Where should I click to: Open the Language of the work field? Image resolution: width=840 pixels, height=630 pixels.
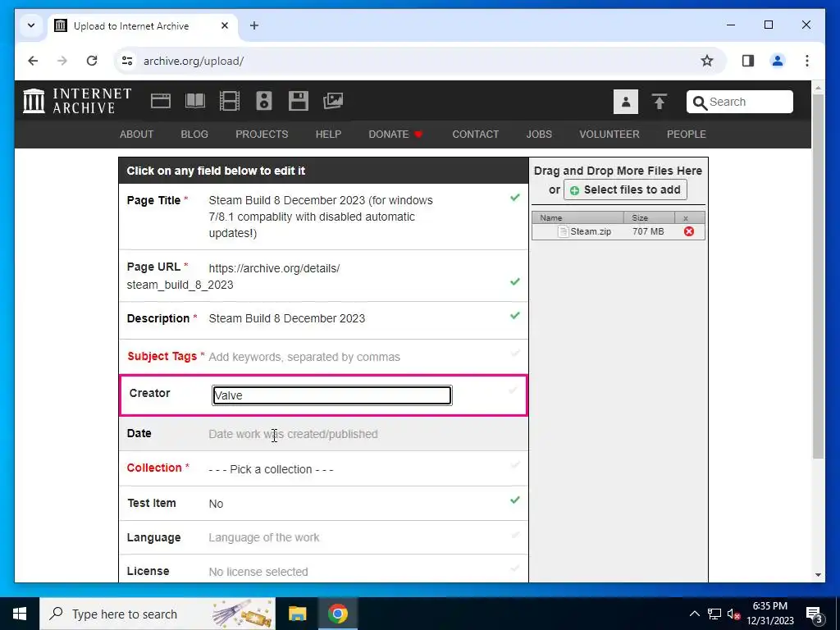point(263,537)
